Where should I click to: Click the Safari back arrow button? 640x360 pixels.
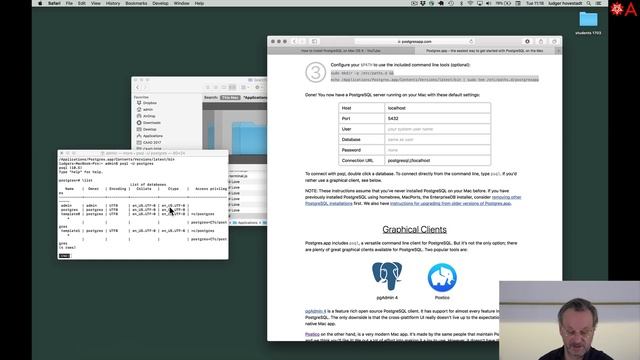tap(294, 42)
